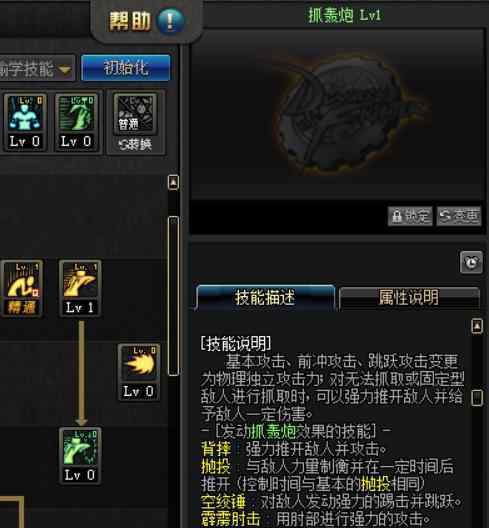Switch to the 技能描述 tab

265,297
